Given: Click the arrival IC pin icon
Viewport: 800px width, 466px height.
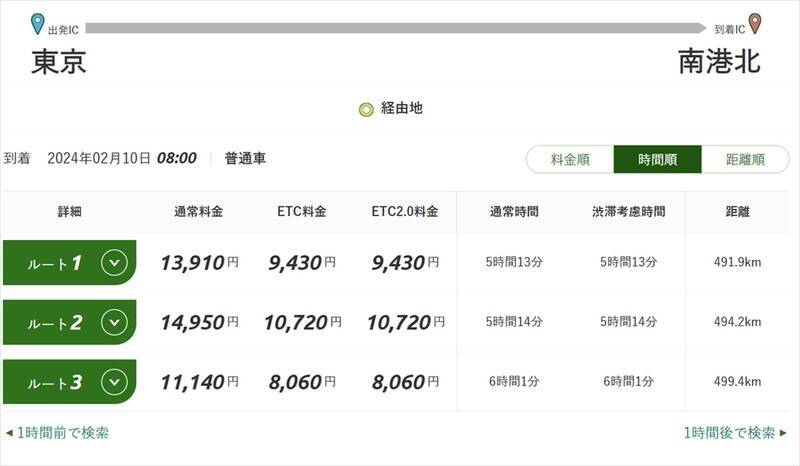Looking at the screenshot, I should [755, 24].
